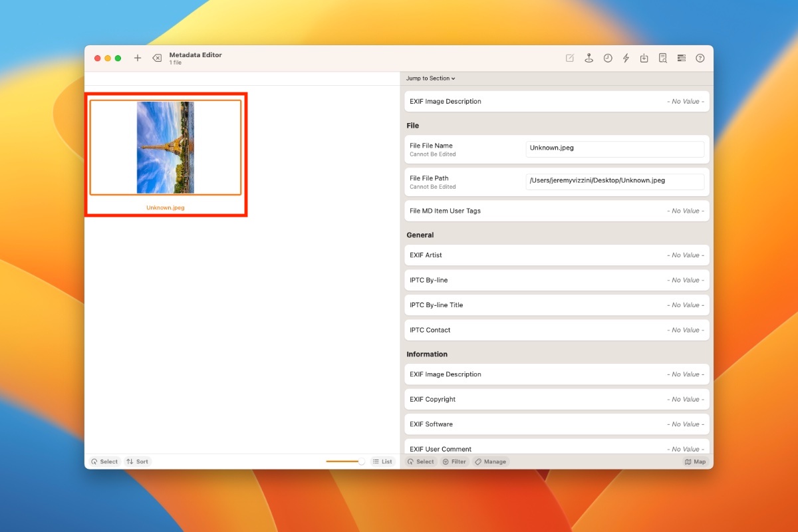The height and width of the screenshot is (532, 798).
Task: Click the "1 file" subtitle text
Action: [x=176, y=63]
